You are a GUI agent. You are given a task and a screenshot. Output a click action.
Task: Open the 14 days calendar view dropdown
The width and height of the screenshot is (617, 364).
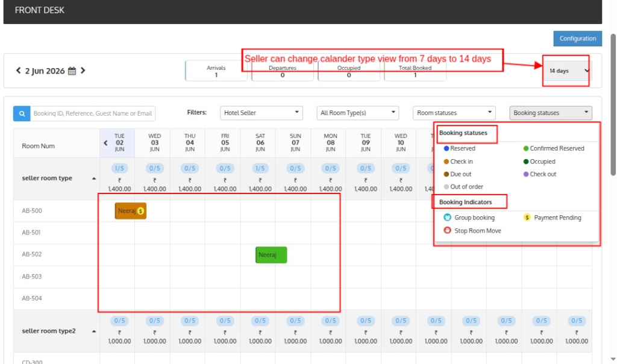pos(568,71)
